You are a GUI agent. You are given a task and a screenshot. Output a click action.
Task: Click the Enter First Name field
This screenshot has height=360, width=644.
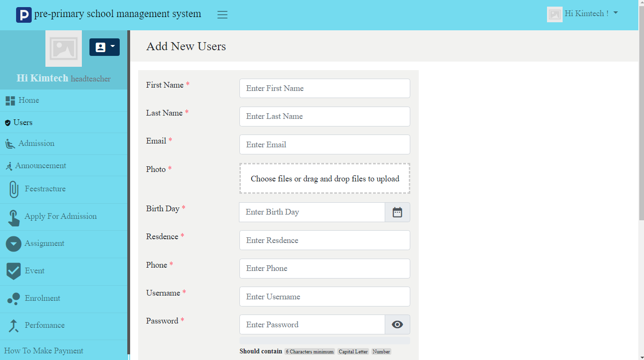tap(325, 88)
